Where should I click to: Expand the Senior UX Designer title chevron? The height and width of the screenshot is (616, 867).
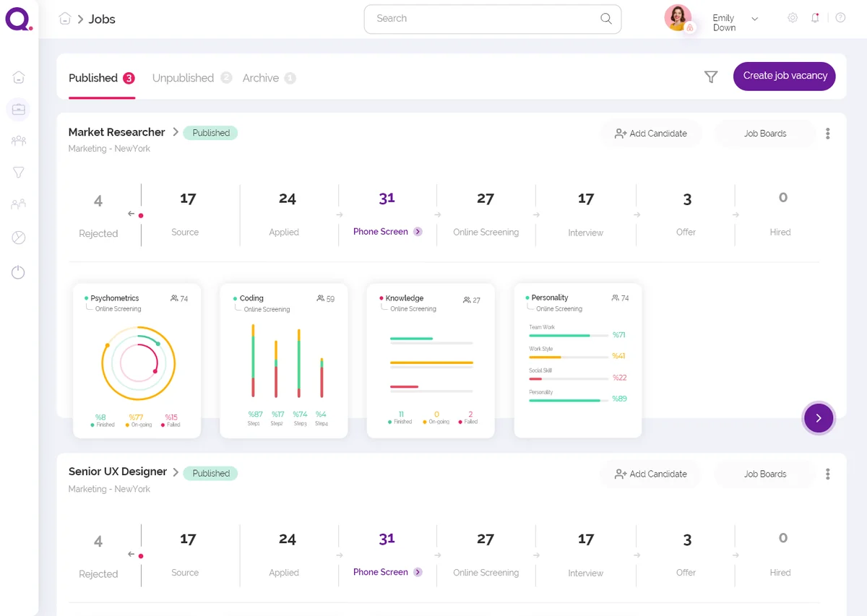pyautogui.click(x=176, y=472)
